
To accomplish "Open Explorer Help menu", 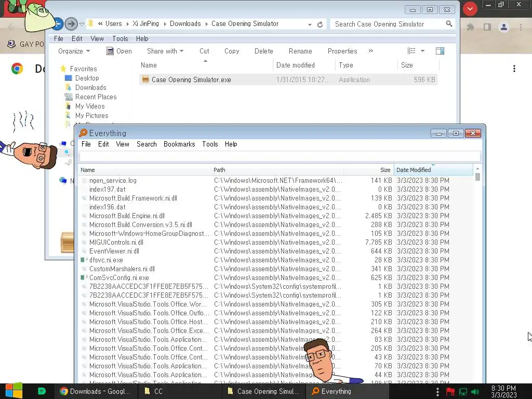I will click(142, 38).
